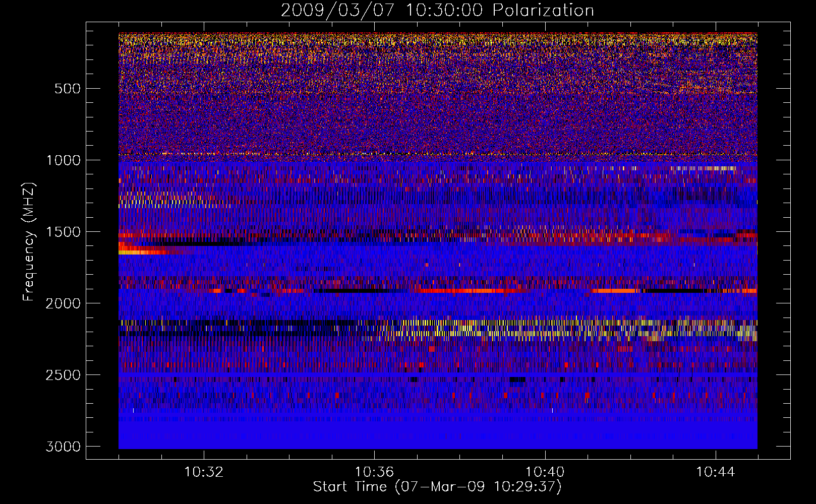Select the '2500' frequency axis label
816x504 pixels.
click(63, 375)
